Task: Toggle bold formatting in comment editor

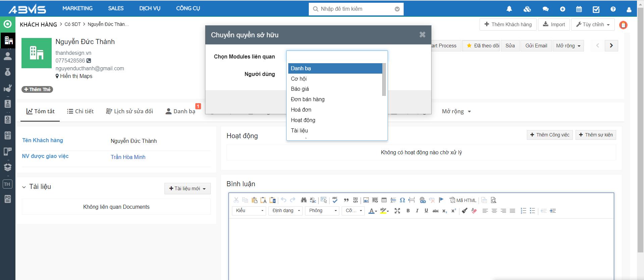Action: 408,211
